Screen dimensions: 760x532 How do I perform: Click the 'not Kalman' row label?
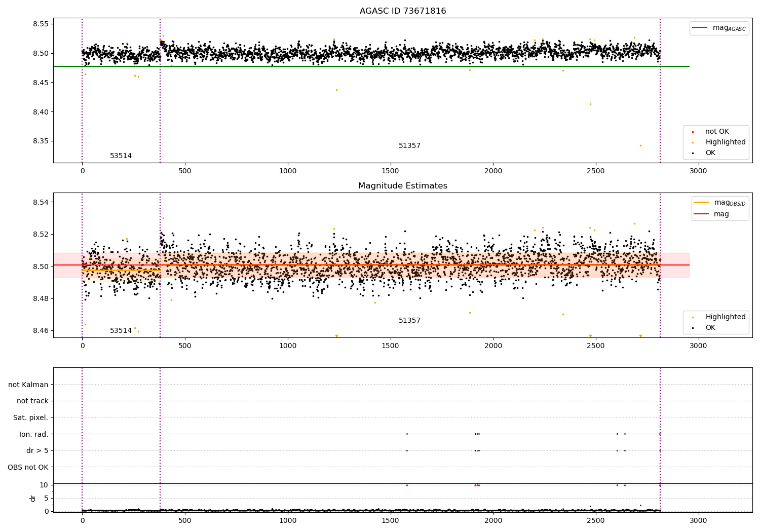point(28,385)
